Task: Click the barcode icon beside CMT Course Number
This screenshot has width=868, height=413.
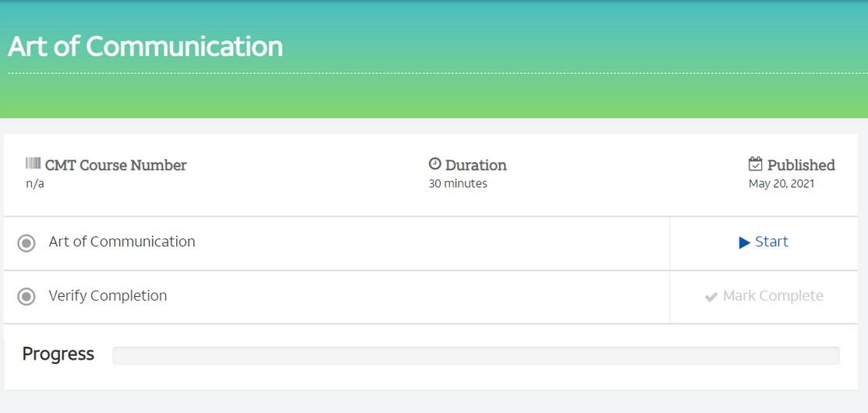Action: tap(34, 164)
